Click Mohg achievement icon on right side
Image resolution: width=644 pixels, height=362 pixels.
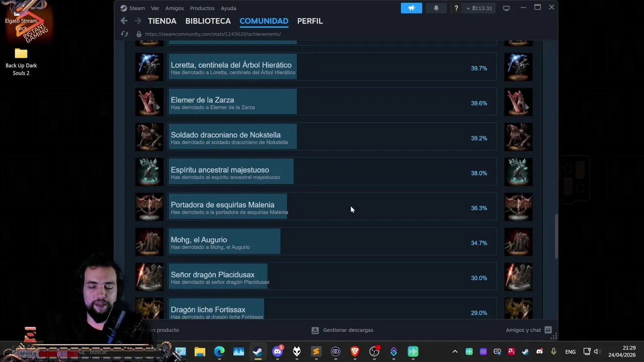pyautogui.click(x=518, y=242)
